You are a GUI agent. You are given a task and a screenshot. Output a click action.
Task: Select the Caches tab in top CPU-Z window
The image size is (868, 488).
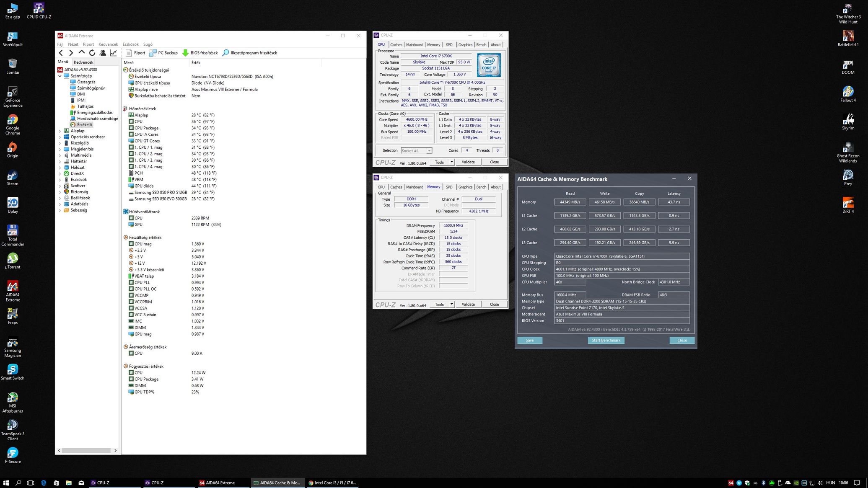(x=396, y=45)
